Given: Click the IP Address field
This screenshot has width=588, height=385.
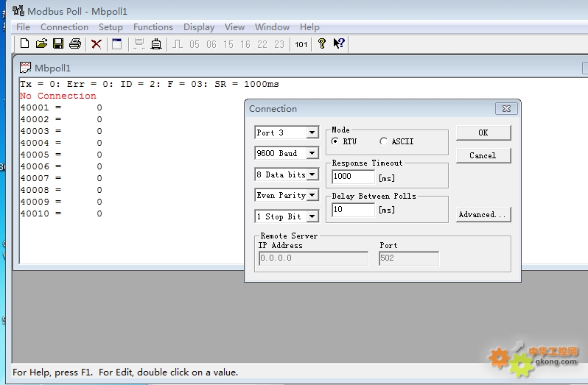Looking at the screenshot, I should (313, 258).
